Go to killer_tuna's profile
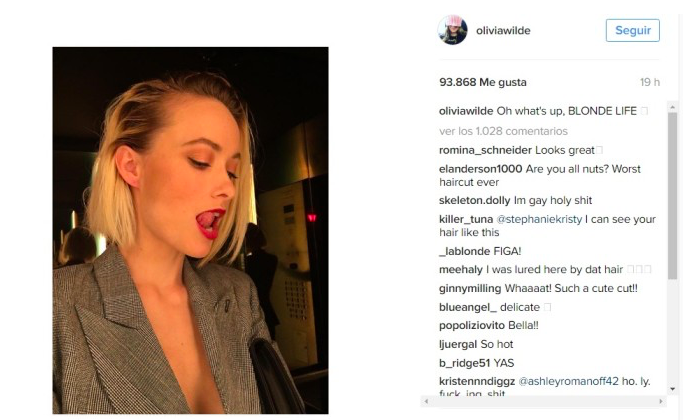 coord(466,219)
